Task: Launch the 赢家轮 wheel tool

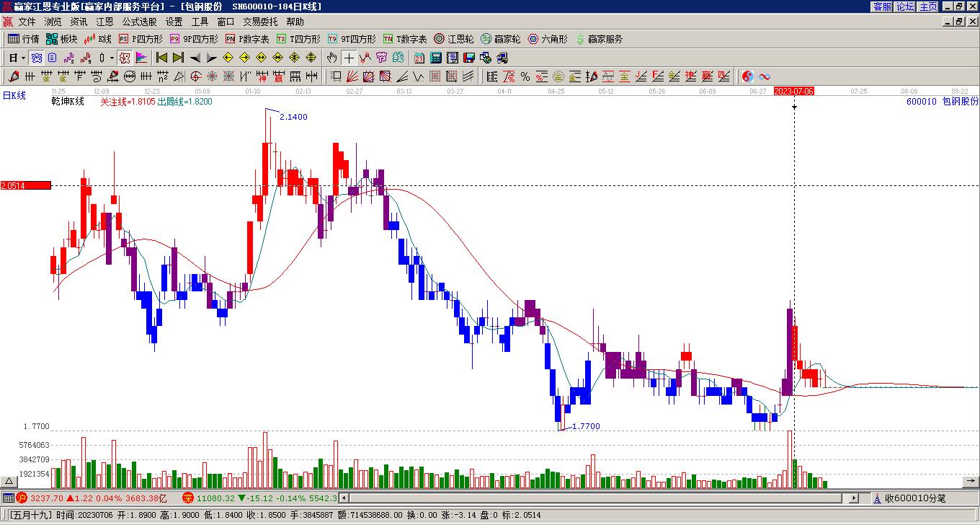Action: (x=501, y=39)
